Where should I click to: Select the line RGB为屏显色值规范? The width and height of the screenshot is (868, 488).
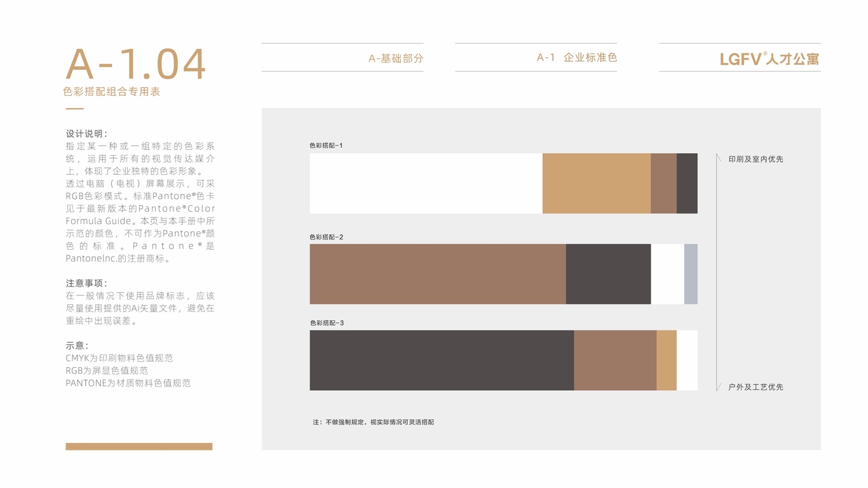(x=107, y=370)
